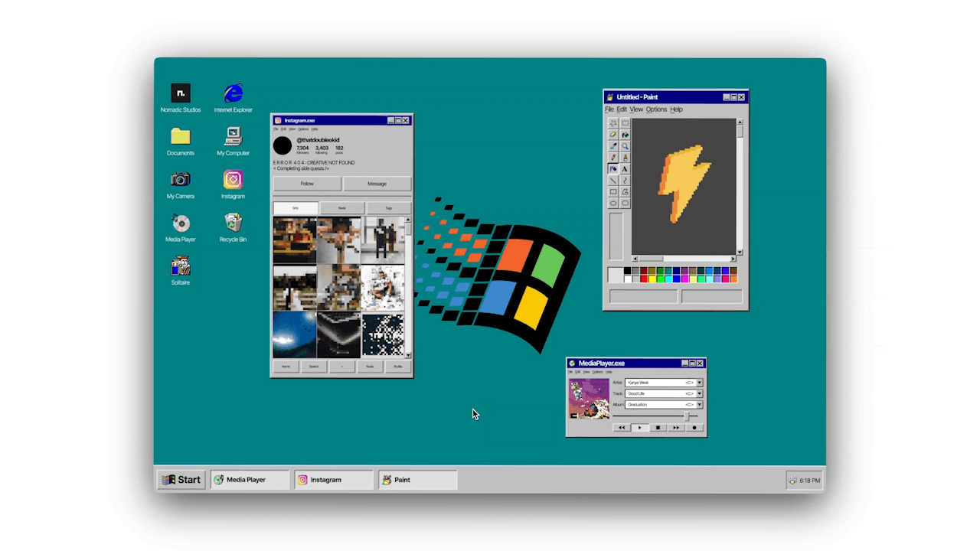Click Paint's vertical scrollbar down arrow
This screenshot has height=551, width=980.
click(740, 252)
